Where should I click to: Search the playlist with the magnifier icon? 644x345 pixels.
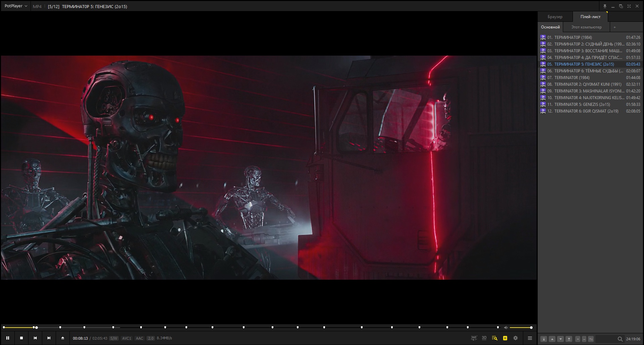tap(620, 339)
